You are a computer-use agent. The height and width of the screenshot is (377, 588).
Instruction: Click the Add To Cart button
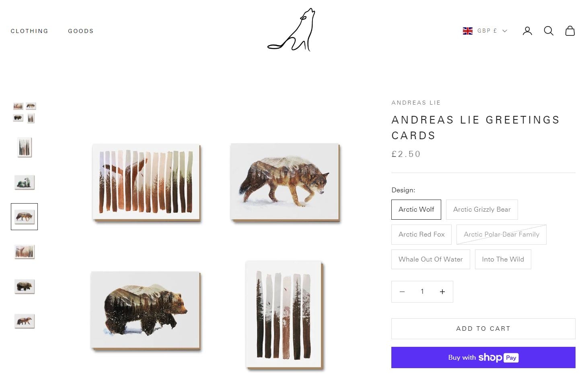click(483, 329)
